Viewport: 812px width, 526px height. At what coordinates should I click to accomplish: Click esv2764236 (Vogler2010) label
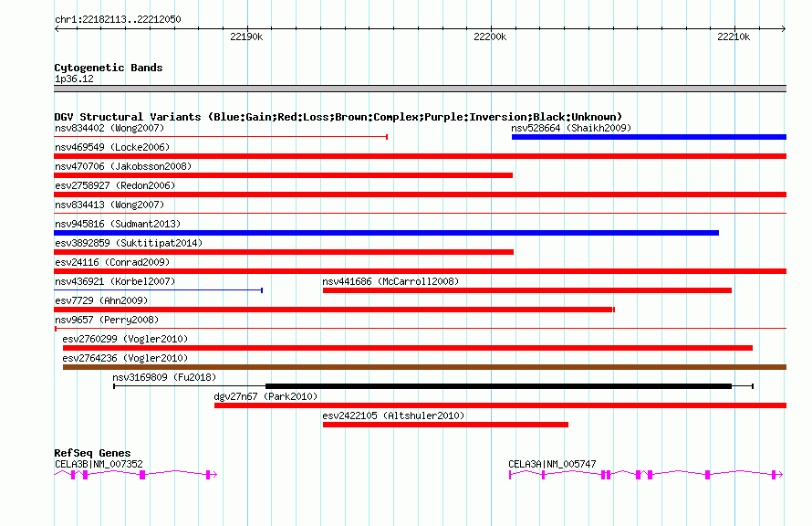[125, 358]
